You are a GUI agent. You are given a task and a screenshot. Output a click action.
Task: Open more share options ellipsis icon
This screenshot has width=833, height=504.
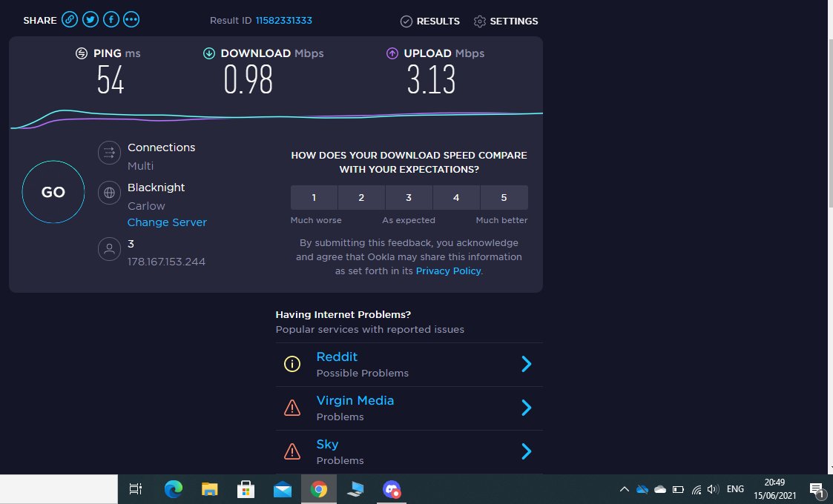pyautogui.click(x=131, y=20)
